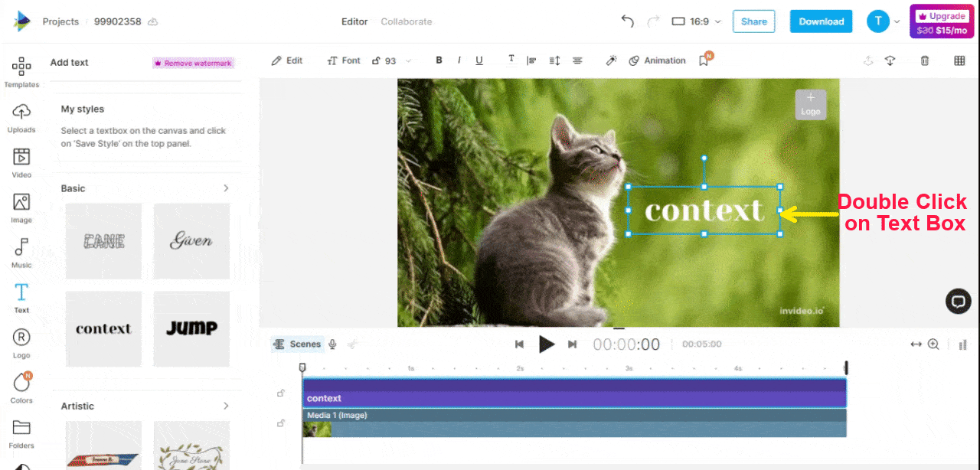Open the Music library icon
Viewport: 980px width, 470px height.
point(21,252)
